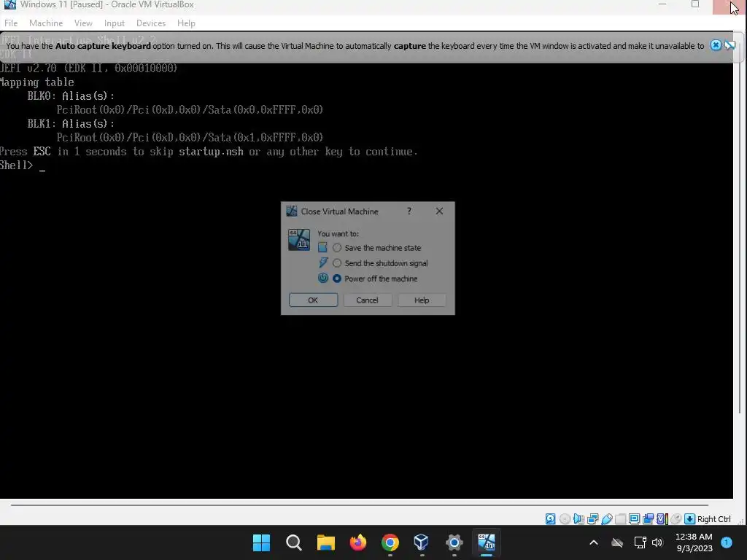Open taskbar Search

coord(293,542)
